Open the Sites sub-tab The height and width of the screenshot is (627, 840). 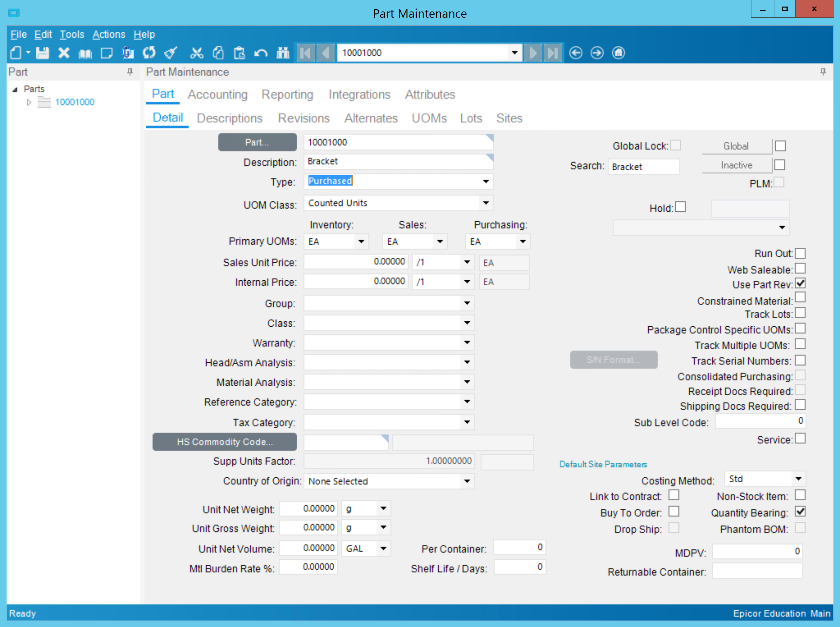509,119
